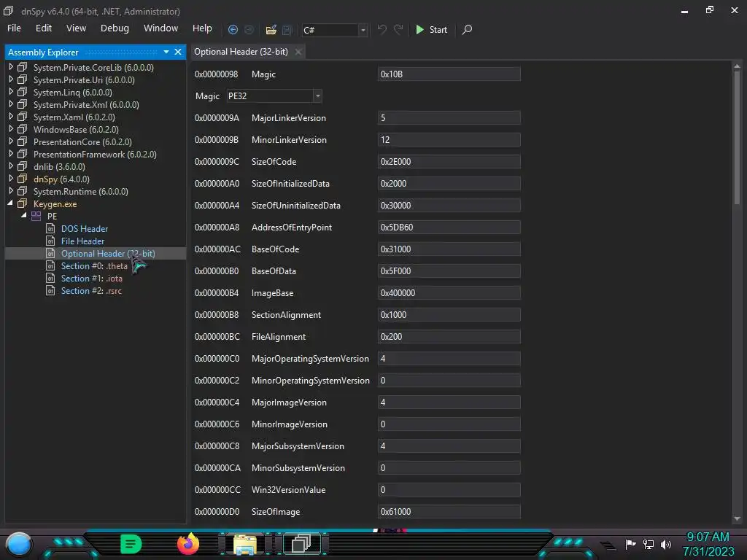Collapse the PE node under Keygen.exe
Image resolution: width=747 pixels, height=560 pixels.
click(24, 216)
